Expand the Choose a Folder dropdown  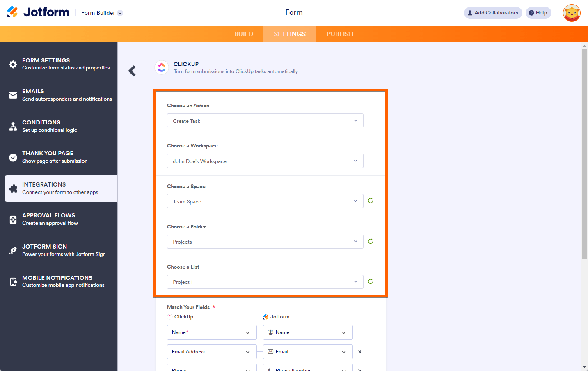click(265, 242)
